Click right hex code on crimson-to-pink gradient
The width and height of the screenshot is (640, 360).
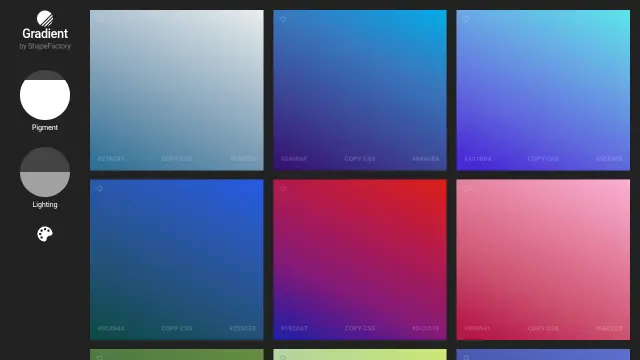point(609,328)
